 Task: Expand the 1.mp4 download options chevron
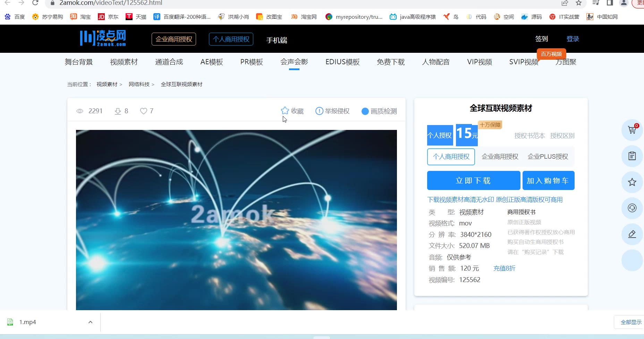click(x=90, y=322)
